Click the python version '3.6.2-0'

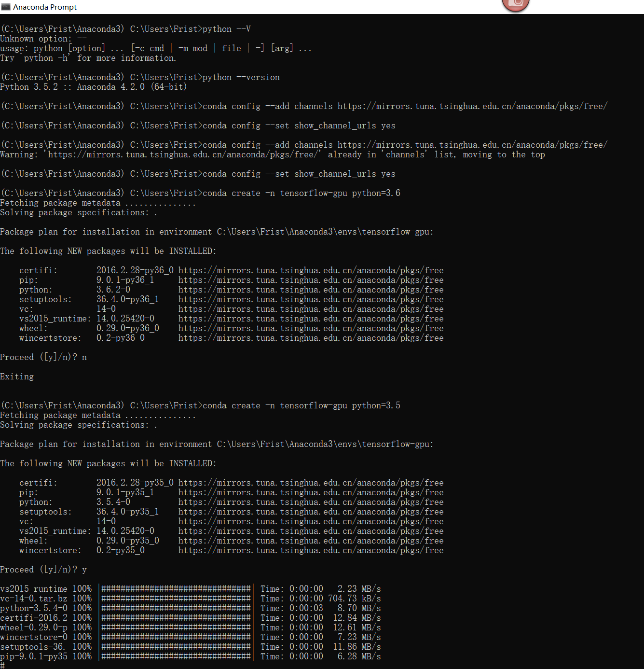113,290
